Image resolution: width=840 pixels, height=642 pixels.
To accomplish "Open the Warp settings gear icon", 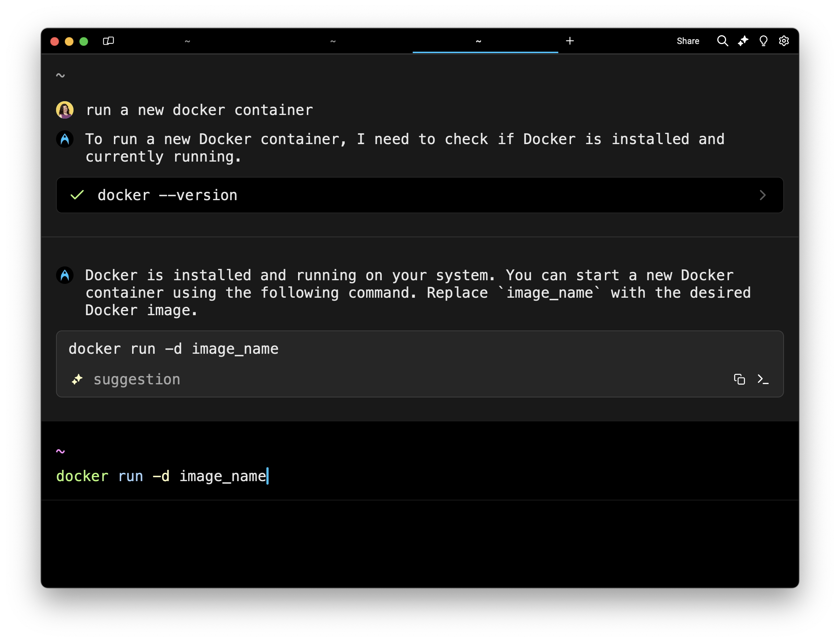I will point(784,41).
